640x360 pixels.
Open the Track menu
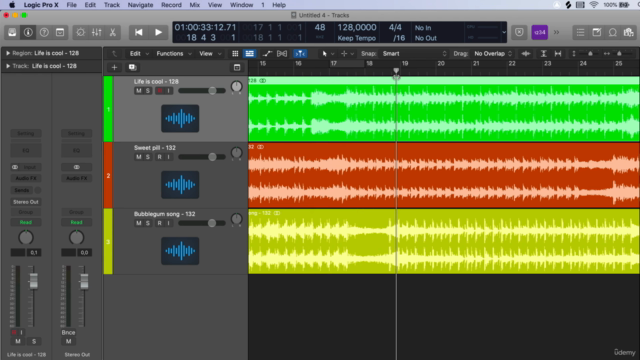point(111,5)
